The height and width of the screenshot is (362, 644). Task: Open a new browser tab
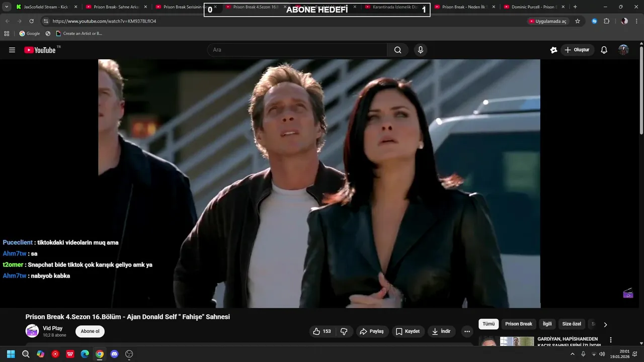tap(575, 7)
